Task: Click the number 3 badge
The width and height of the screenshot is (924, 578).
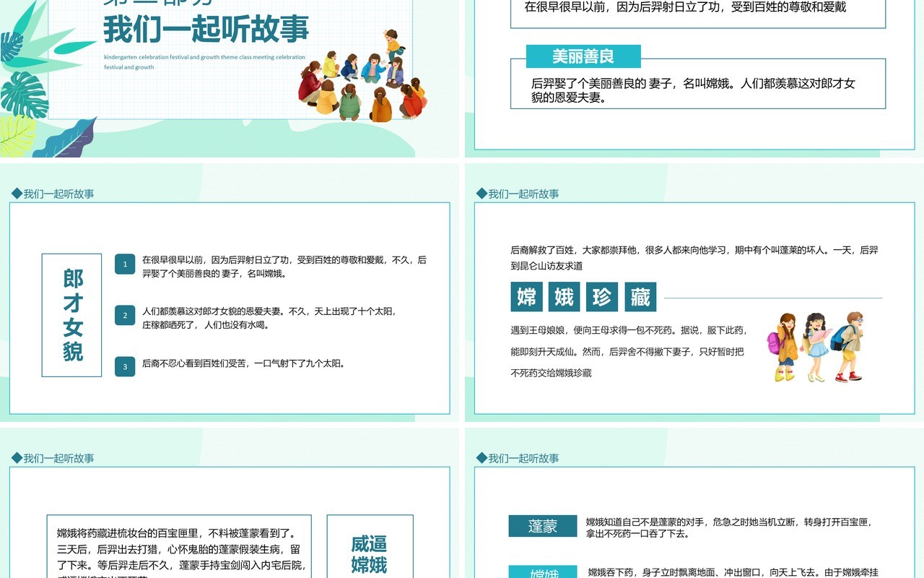Action: (125, 366)
